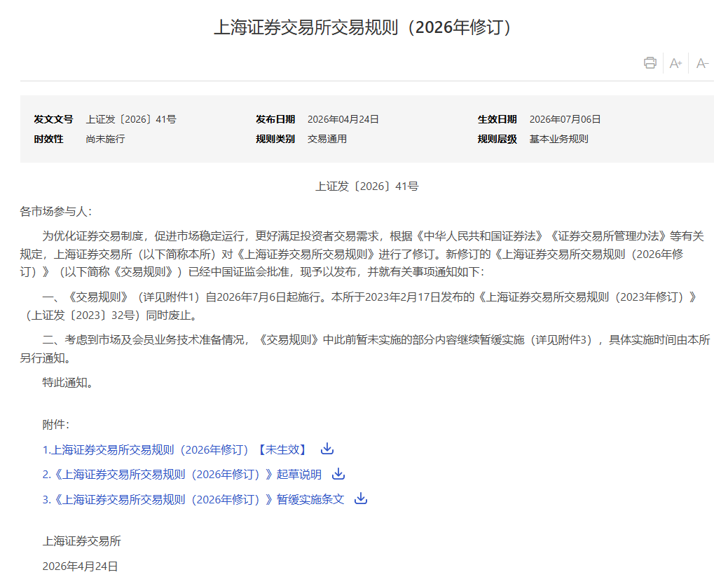728x577 pixels.
Task: Open the 暂缓实施条文 attachment link
Action: click(193, 499)
